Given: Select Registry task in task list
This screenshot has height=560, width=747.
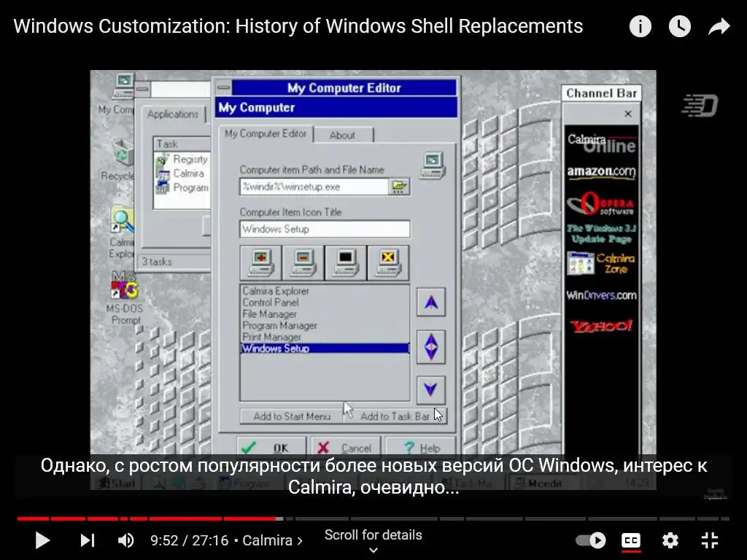Looking at the screenshot, I should click(182, 159).
